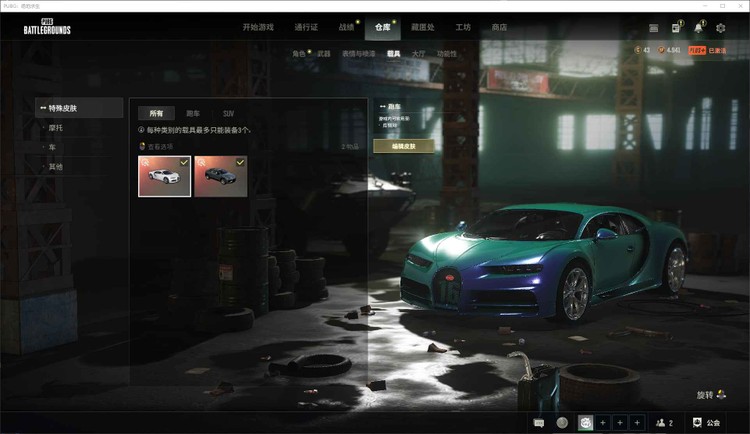
Task: Select the white sports car thumbnail
Action: coord(163,178)
